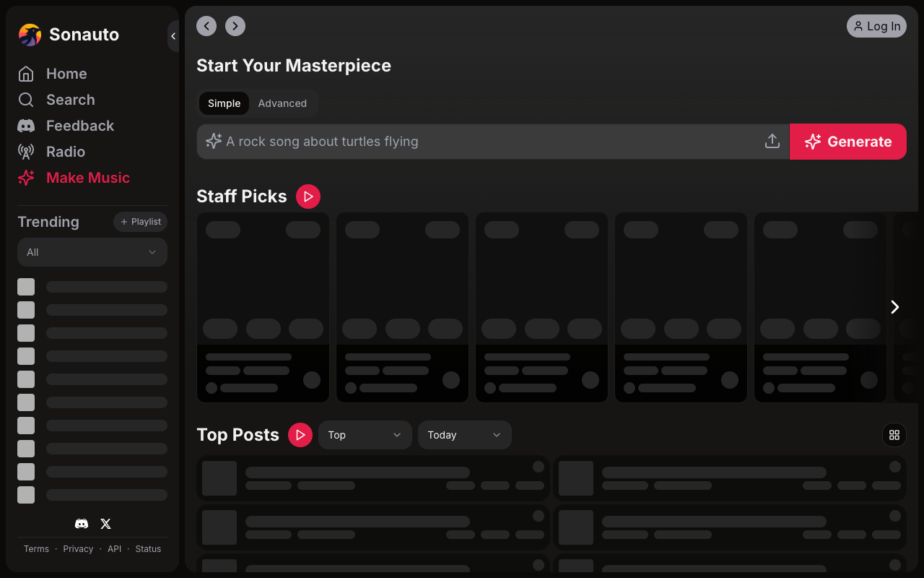Open the Log In dialog
This screenshot has height=578, width=924.
tap(876, 26)
